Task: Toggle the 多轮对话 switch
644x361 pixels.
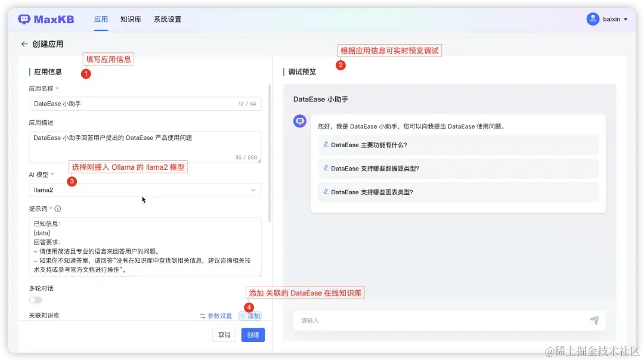Action: [35, 300]
